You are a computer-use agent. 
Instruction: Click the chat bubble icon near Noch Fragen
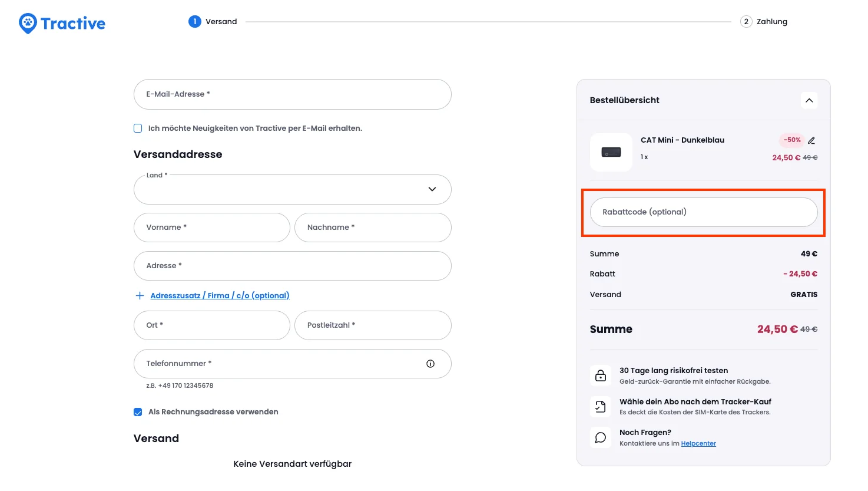[600, 437]
